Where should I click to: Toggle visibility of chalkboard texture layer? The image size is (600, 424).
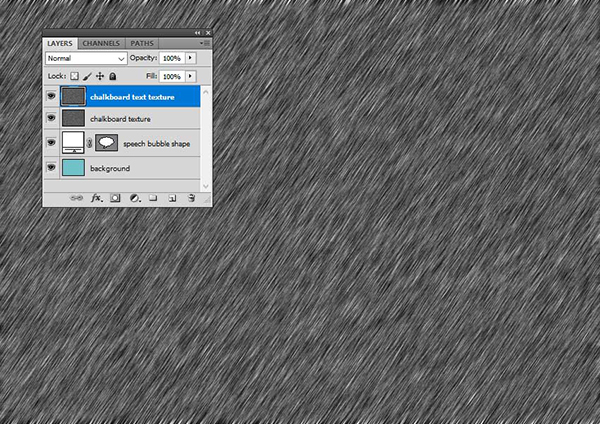(x=51, y=119)
